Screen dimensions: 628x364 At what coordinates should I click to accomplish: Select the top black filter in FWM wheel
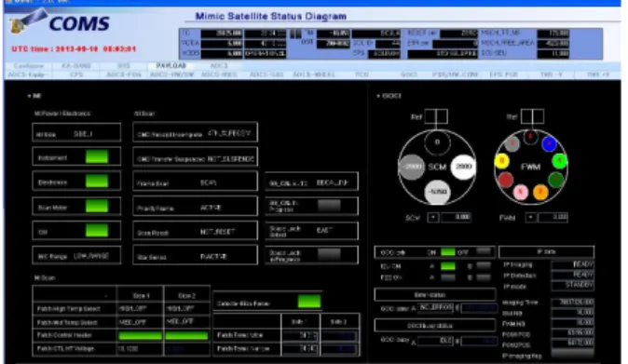tap(531, 137)
